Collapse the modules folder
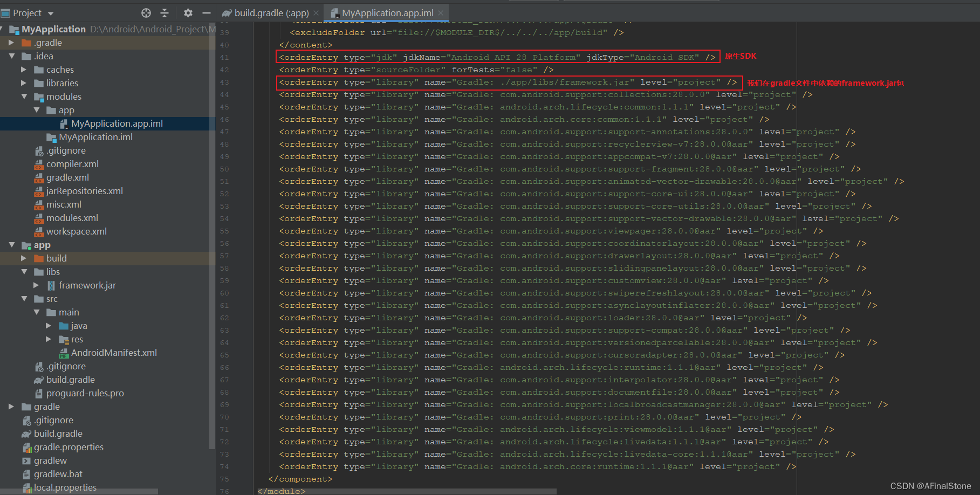The height and width of the screenshot is (495, 980). coord(24,97)
